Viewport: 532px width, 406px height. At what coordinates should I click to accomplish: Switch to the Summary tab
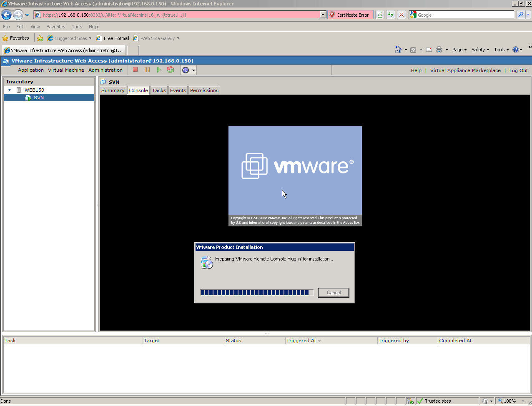(x=113, y=90)
